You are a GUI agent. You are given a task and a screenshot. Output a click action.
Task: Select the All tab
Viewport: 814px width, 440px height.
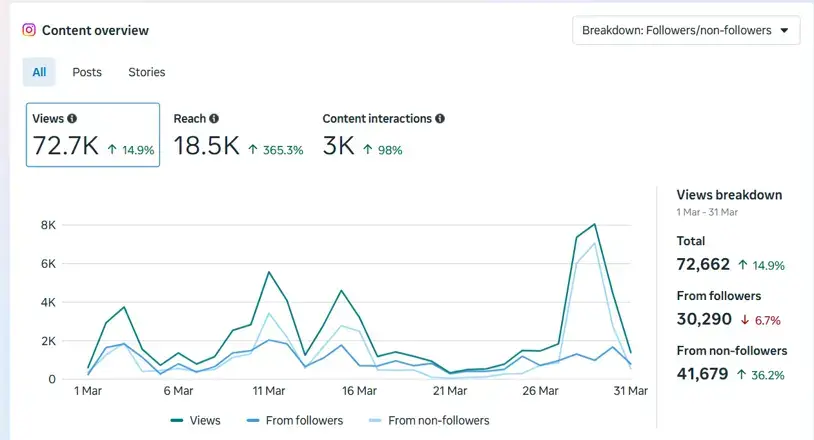[x=39, y=72]
